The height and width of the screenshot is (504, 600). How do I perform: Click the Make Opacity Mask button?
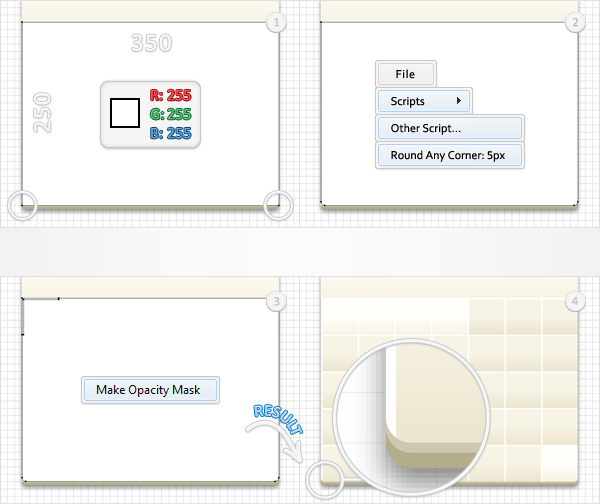tap(150, 390)
